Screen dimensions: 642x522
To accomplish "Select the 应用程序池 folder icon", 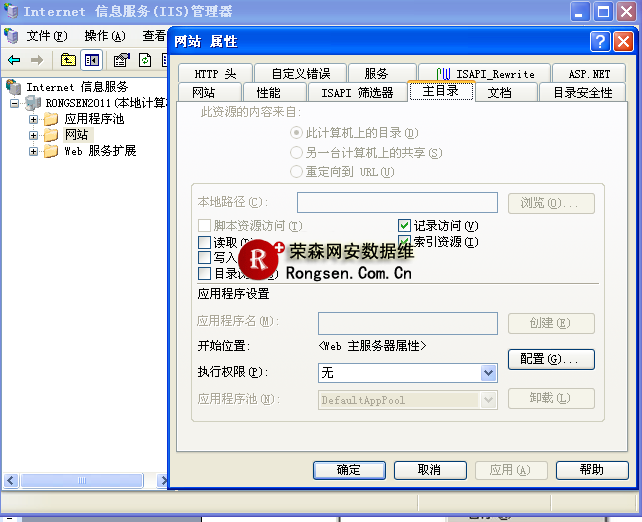I will [x=51, y=119].
